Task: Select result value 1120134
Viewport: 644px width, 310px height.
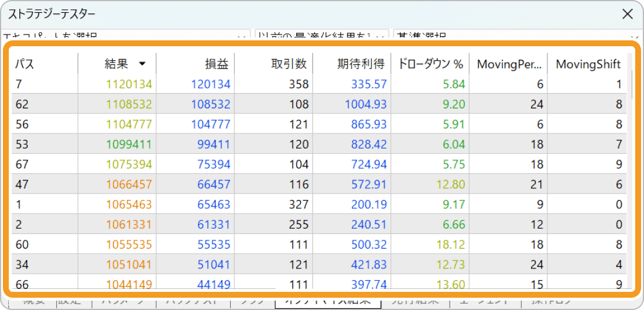Action: (129, 84)
